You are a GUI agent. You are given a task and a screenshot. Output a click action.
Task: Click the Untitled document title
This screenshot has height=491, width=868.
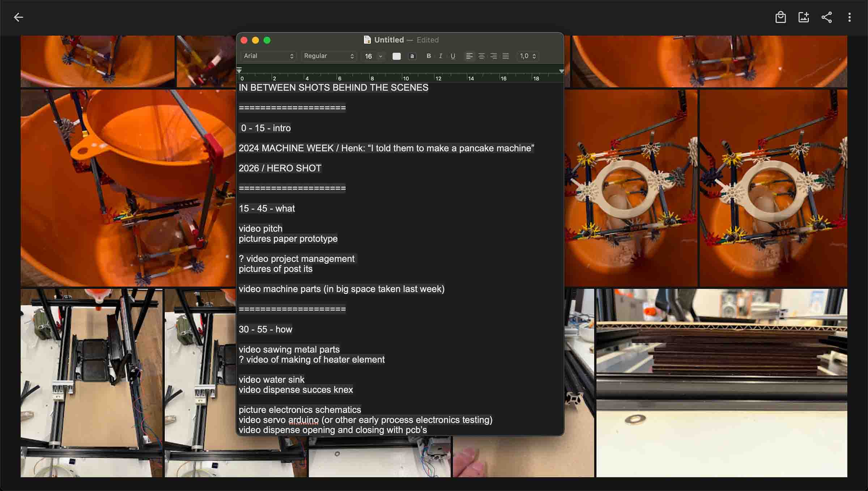pos(389,40)
